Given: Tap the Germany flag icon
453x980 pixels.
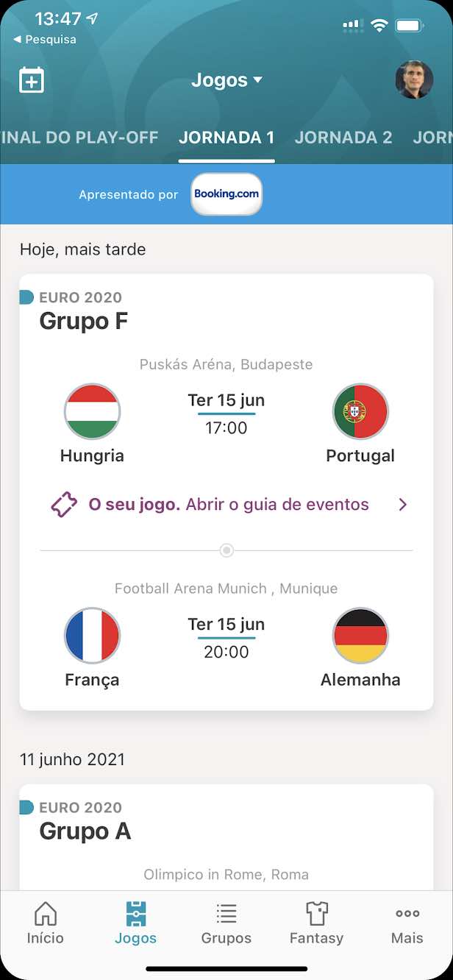Looking at the screenshot, I should coord(360,636).
